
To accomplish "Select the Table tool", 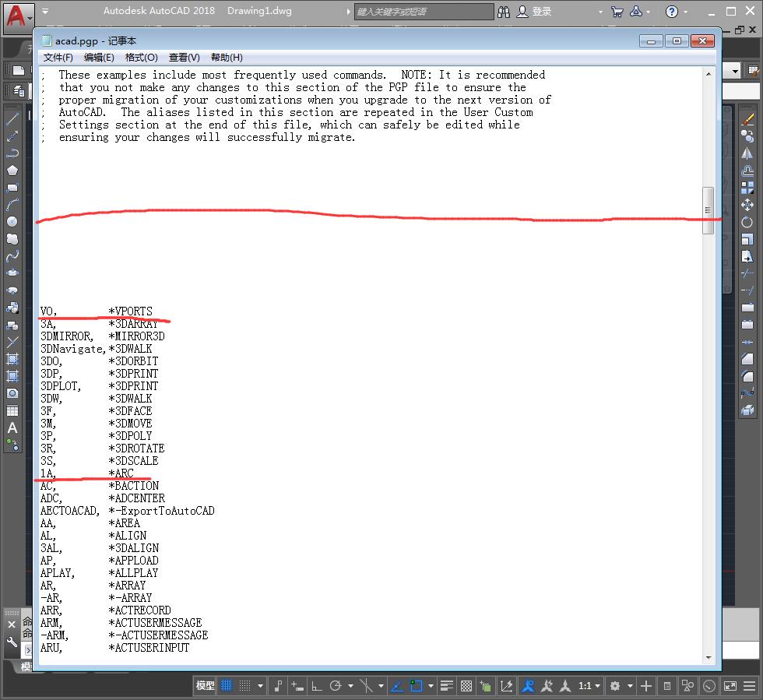I will 12,411.
